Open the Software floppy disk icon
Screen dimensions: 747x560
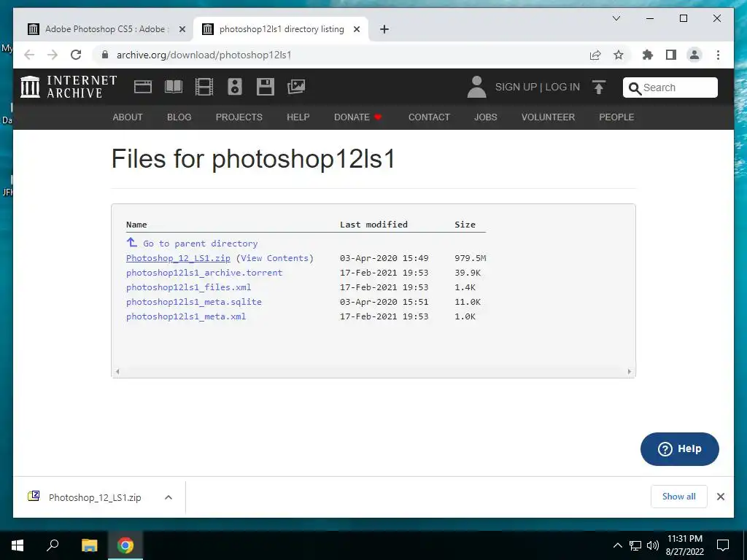tap(266, 87)
